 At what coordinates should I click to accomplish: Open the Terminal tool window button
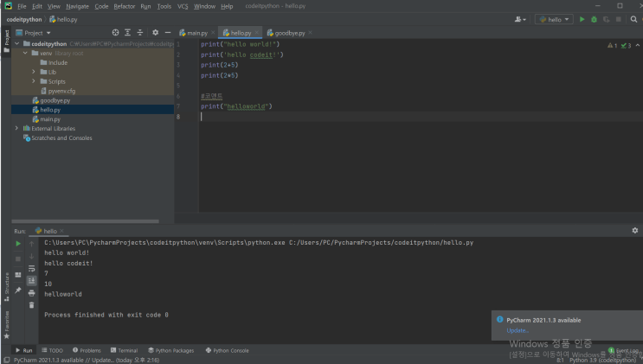[x=124, y=350]
